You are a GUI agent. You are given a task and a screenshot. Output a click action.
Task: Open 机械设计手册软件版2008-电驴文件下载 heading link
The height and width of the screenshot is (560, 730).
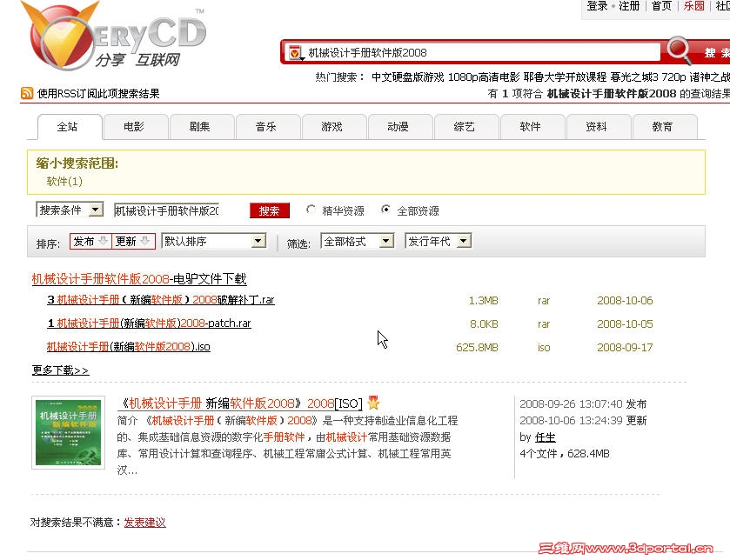[x=138, y=278]
